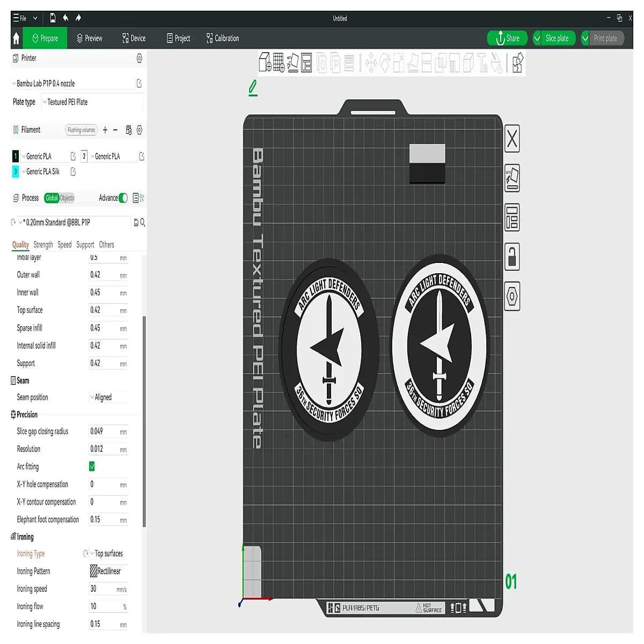Click the plate lock icon

point(512,257)
